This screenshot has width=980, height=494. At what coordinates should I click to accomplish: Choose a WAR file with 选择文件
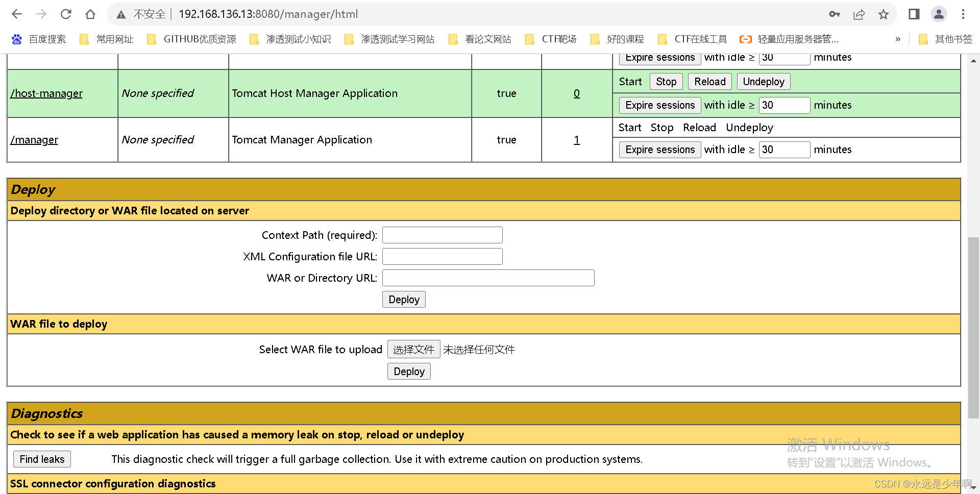[x=414, y=350]
